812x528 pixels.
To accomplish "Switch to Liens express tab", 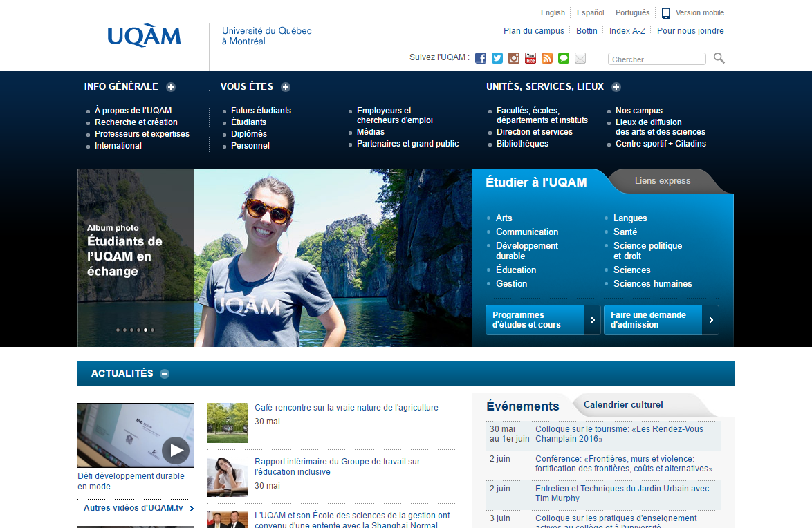I will coord(663,180).
